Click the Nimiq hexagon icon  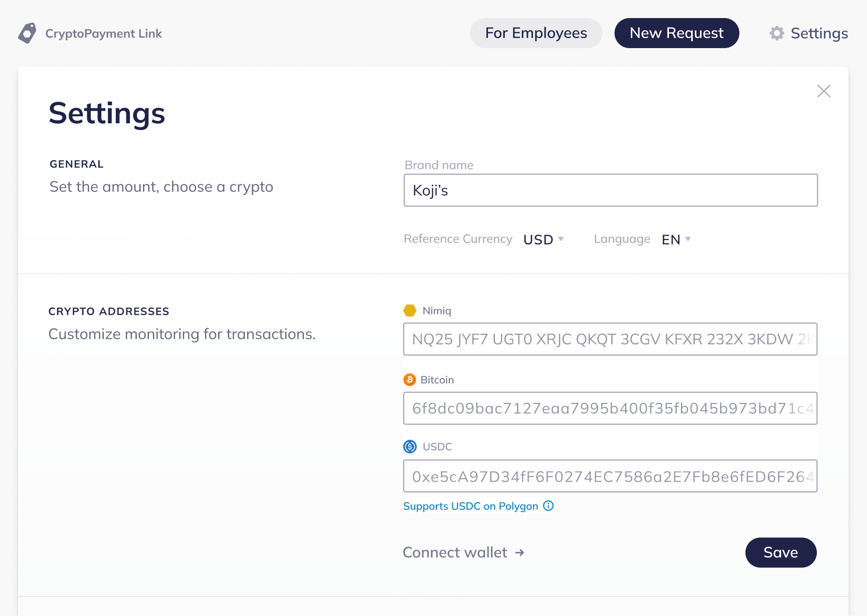410,311
